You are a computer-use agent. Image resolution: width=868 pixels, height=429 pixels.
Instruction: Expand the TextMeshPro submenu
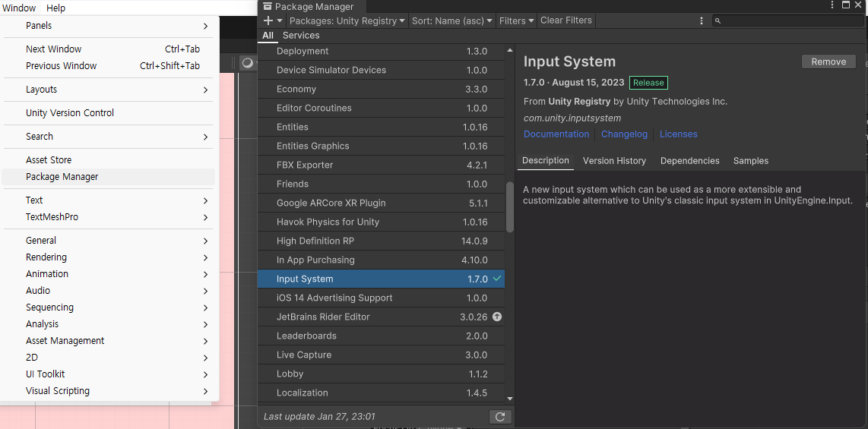click(x=109, y=217)
